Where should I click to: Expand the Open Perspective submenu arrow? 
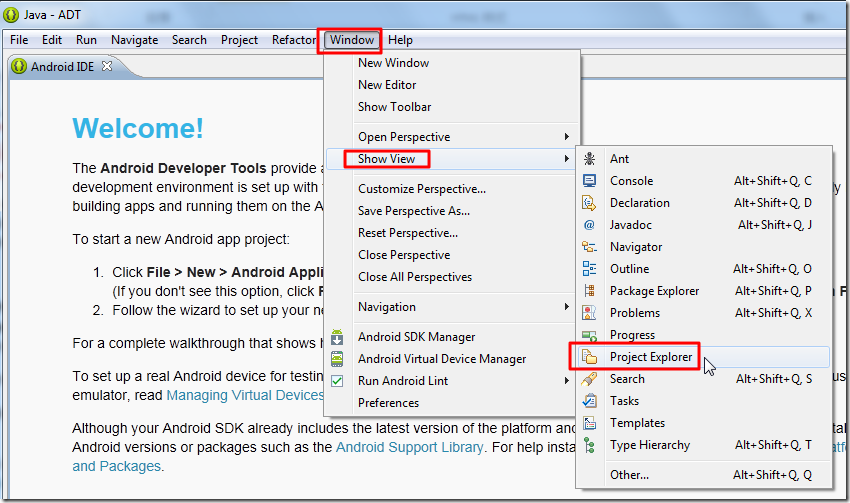[566, 137]
